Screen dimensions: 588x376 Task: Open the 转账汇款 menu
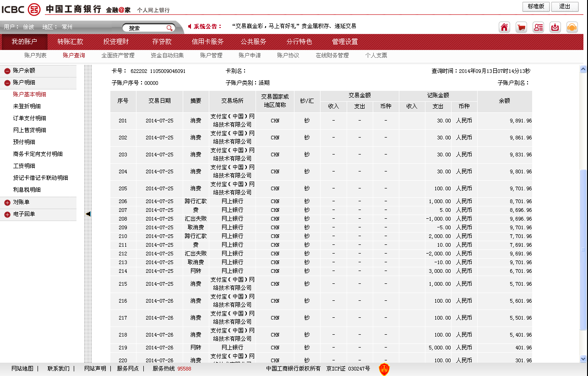pos(70,42)
